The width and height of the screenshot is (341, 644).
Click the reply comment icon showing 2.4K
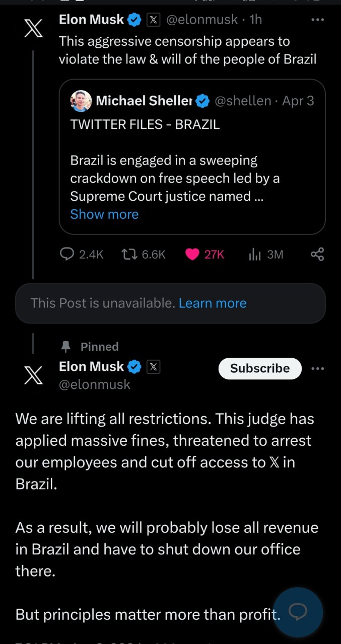pos(67,255)
